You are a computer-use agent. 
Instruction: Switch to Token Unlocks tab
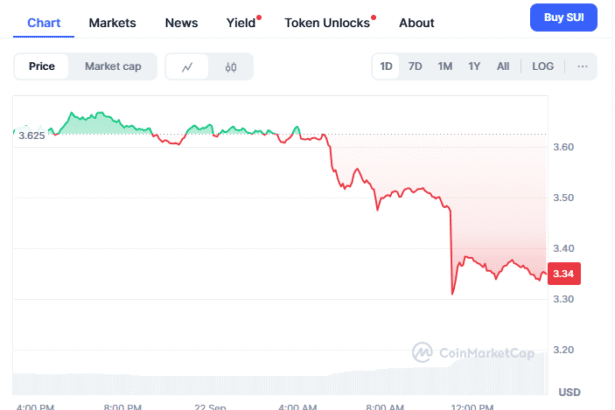pos(327,22)
